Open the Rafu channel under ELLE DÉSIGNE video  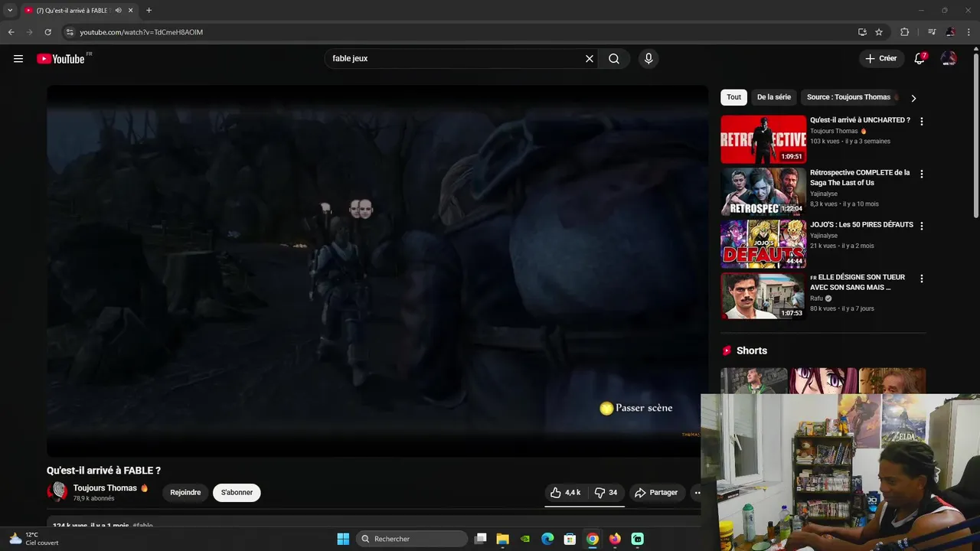(816, 298)
